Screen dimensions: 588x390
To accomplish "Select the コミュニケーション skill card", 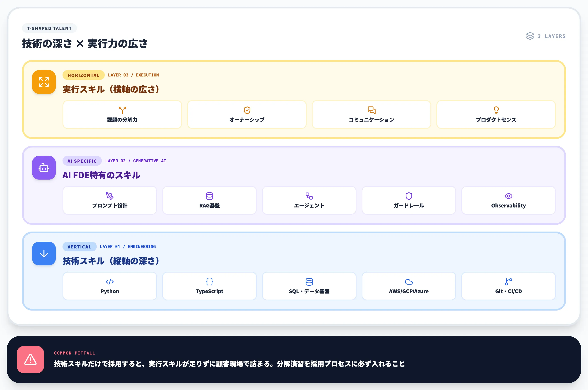I will pyautogui.click(x=371, y=115).
